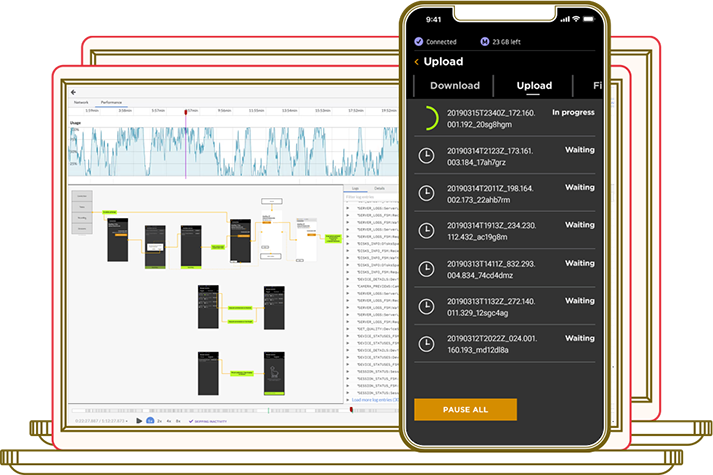Switch to the Download tab on phone
The width and height of the screenshot is (713, 475).
click(455, 85)
